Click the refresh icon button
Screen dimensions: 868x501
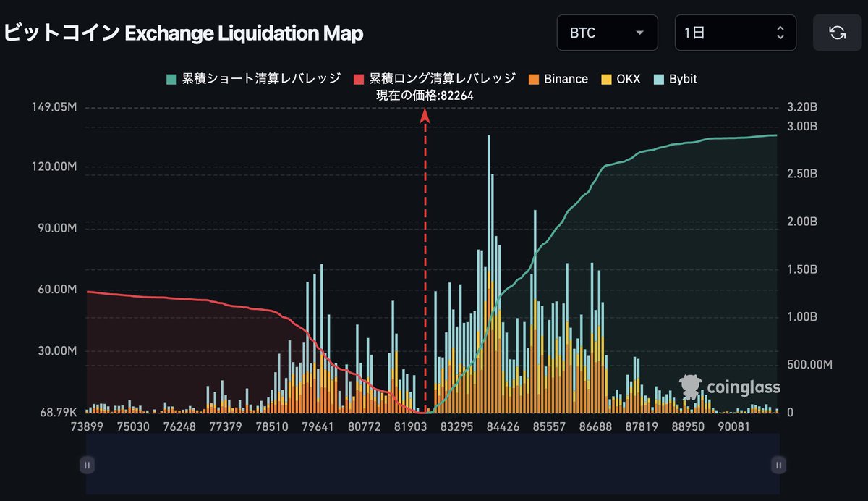[837, 33]
